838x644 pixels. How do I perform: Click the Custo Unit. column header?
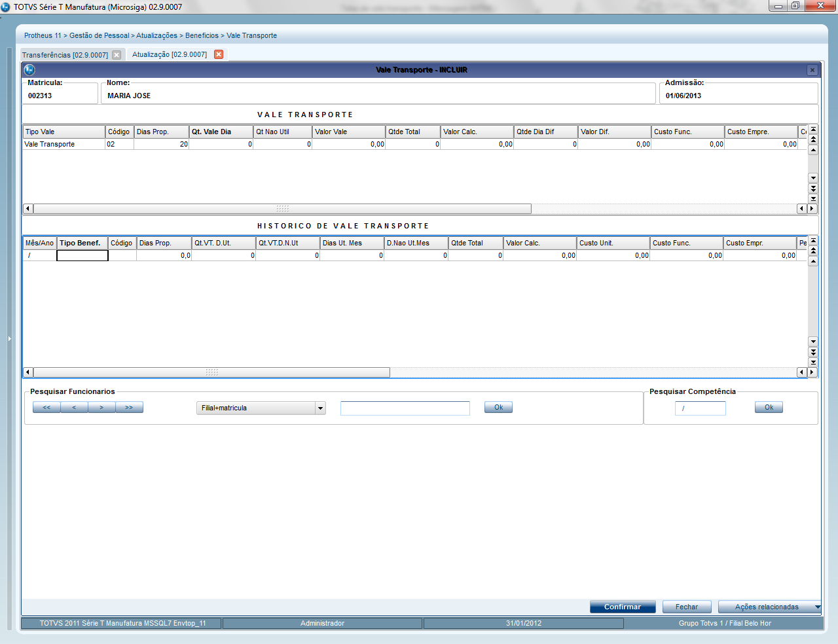click(613, 243)
